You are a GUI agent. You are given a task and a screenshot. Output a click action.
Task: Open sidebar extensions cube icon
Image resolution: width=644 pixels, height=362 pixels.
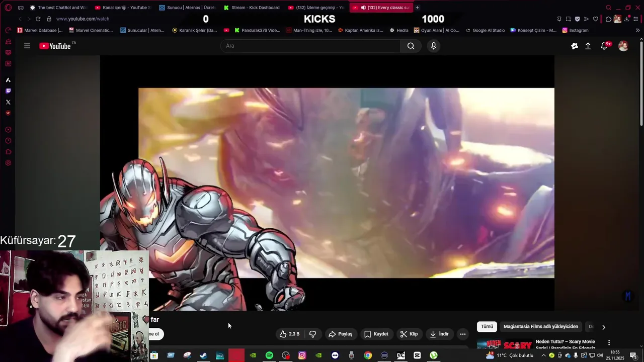tap(8, 152)
